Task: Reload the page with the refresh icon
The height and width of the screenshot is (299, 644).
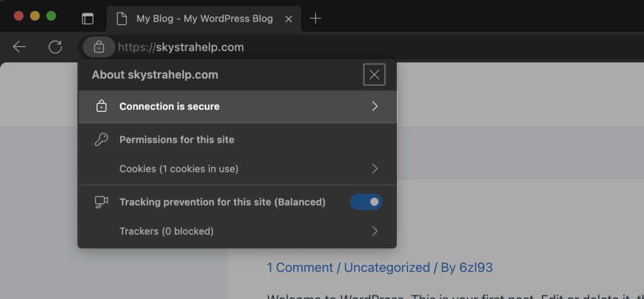Action: tap(55, 47)
